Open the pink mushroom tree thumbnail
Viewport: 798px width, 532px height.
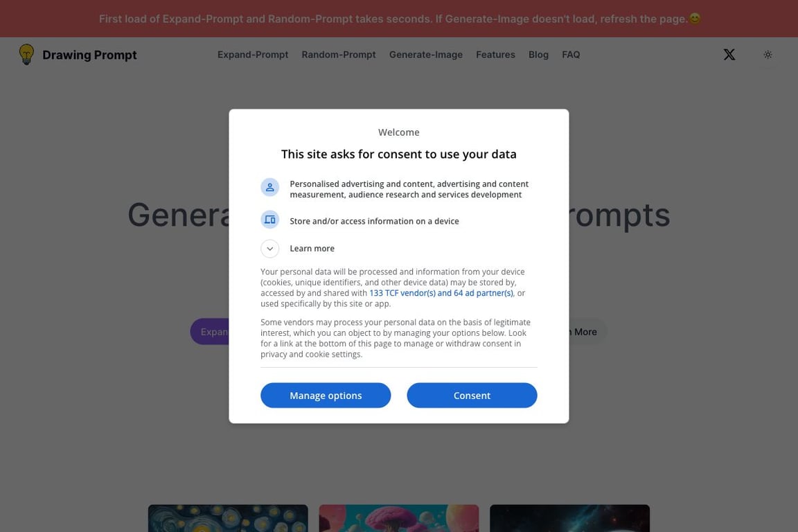click(399, 518)
